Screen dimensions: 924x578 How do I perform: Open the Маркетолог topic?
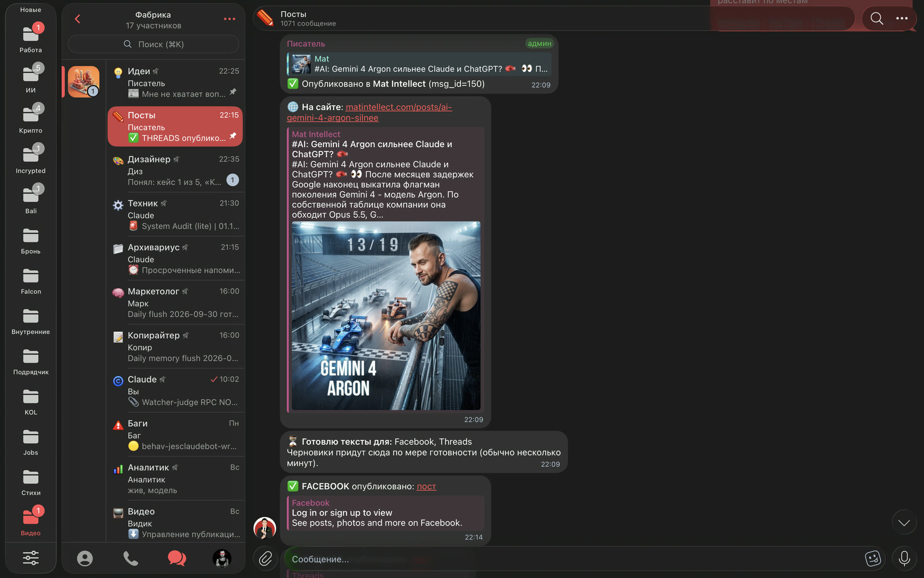coord(176,302)
